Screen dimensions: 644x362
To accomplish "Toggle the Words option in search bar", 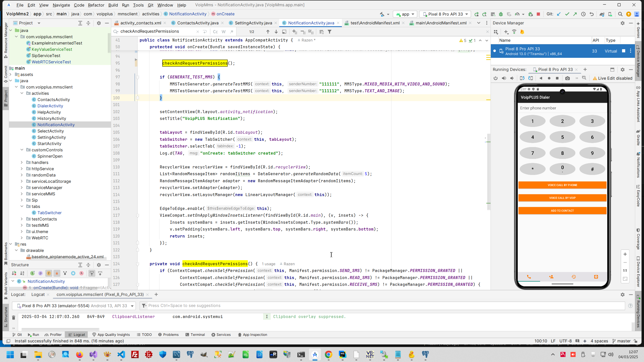I will [x=224, y=32].
